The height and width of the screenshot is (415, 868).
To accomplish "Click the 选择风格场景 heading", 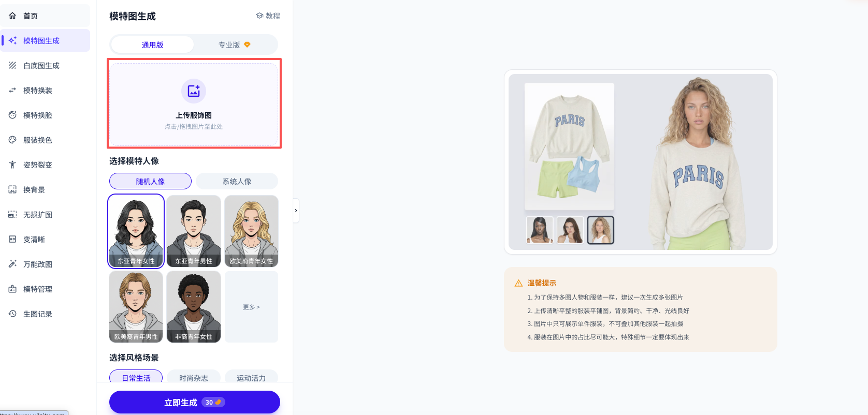I will point(134,358).
